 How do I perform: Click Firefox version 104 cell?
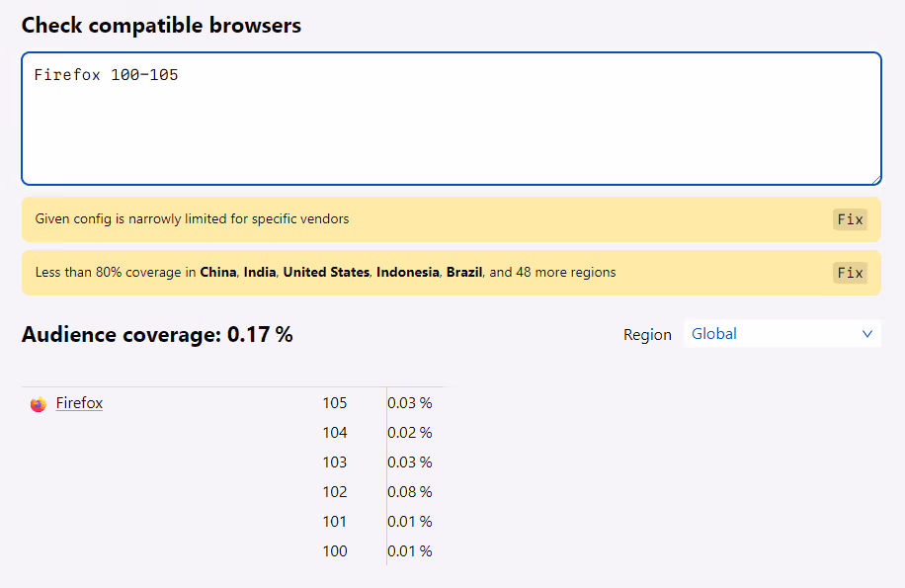tap(335, 433)
